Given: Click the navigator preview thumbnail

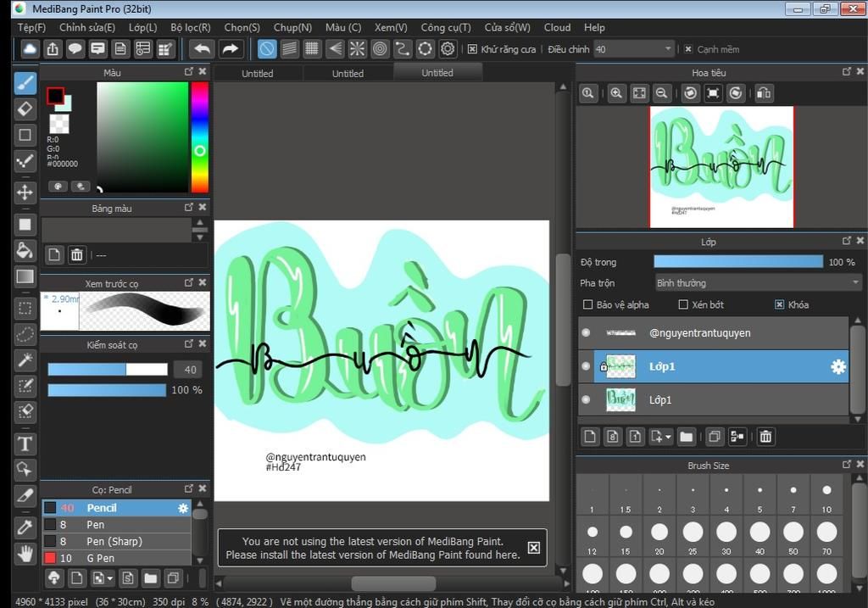Looking at the screenshot, I should pyautogui.click(x=721, y=167).
